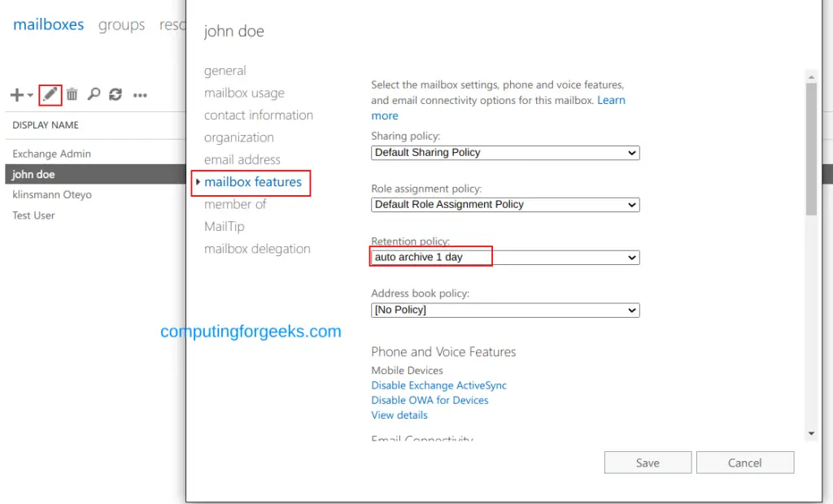Click Disable Exchange ActiveSync link

[438, 385]
